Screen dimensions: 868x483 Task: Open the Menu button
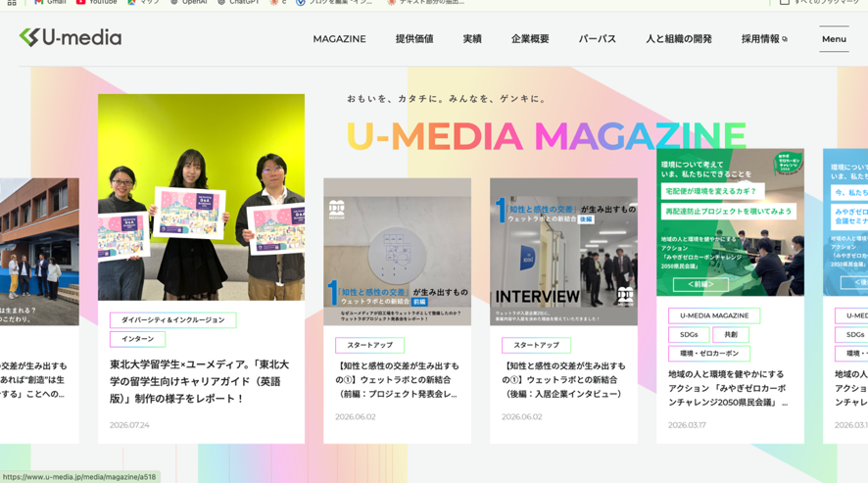pyautogui.click(x=834, y=39)
